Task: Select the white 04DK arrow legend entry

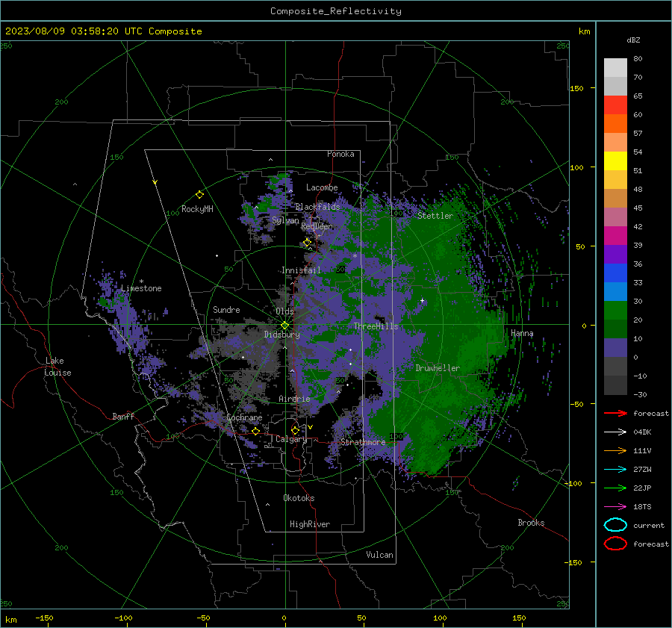Action: click(x=615, y=432)
